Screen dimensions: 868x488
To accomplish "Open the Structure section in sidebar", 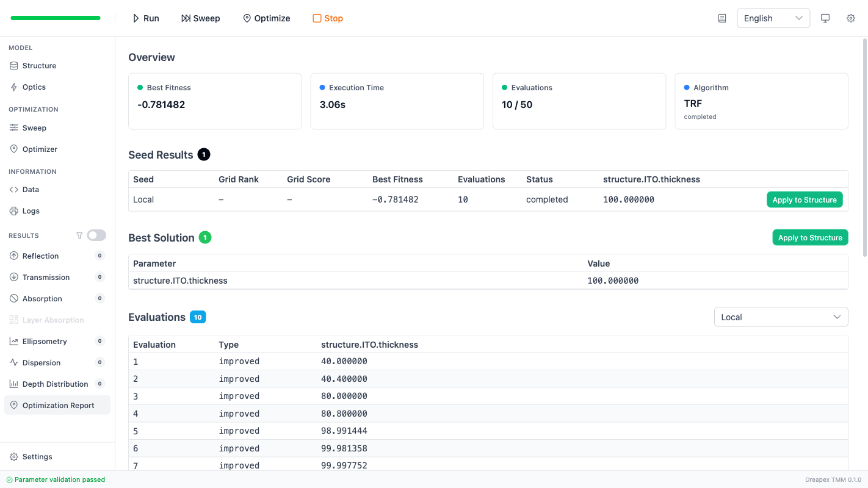I will point(39,66).
